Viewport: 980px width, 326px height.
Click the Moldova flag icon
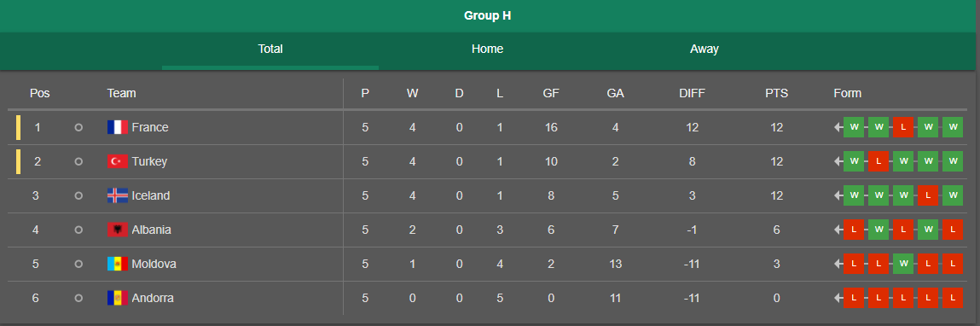(118, 264)
